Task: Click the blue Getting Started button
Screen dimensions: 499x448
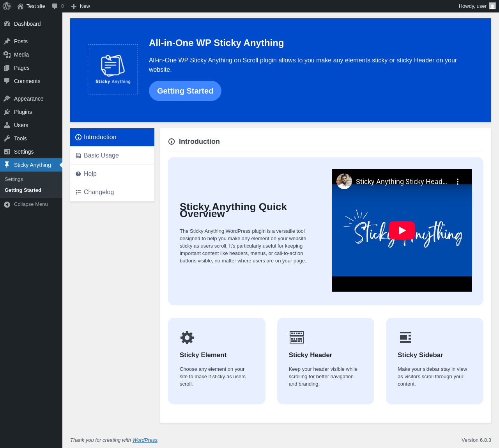Action: (x=185, y=91)
